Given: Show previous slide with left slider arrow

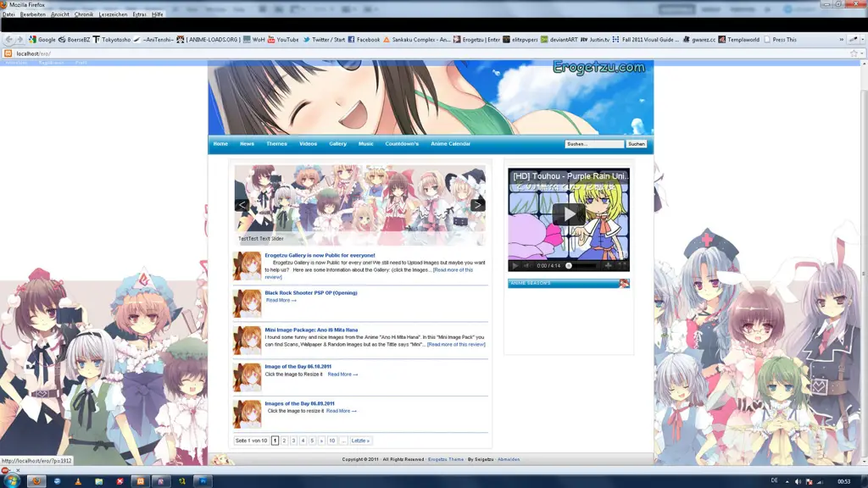Looking at the screenshot, I should [x=242, y=205].
